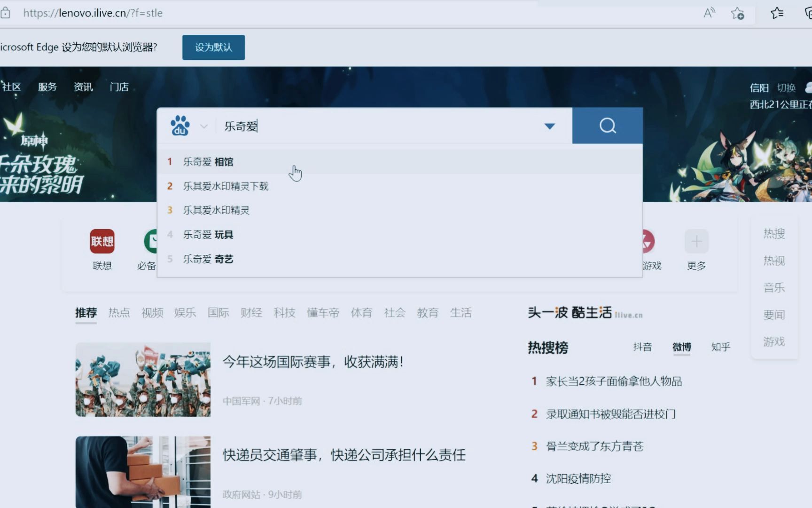Expand the search history dropdown arrow
The height and width of the screenshot is (508, 812).
click(x=549, y=126)
